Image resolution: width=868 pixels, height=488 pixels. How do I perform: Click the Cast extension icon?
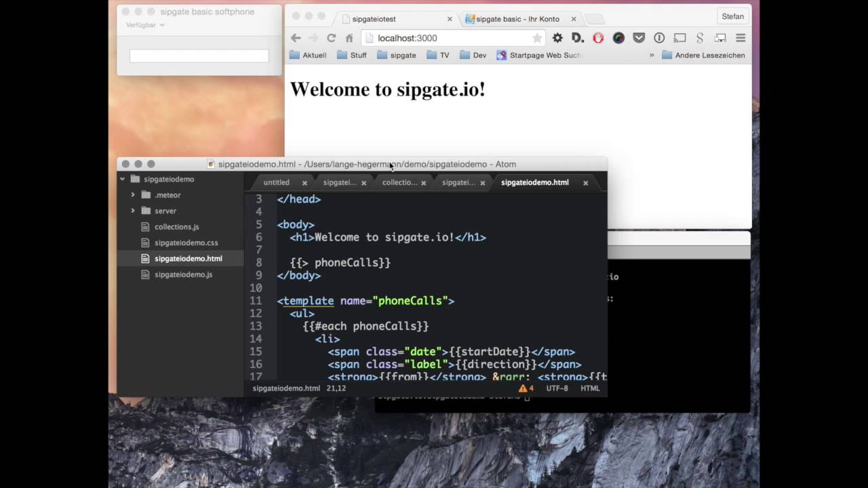[x=679, y=38]
